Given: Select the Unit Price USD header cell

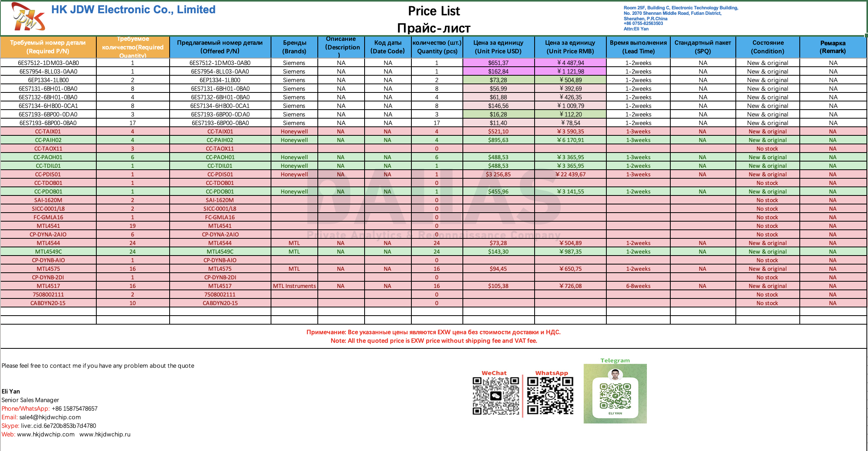Looking at the screenshot, I should 498,47.
